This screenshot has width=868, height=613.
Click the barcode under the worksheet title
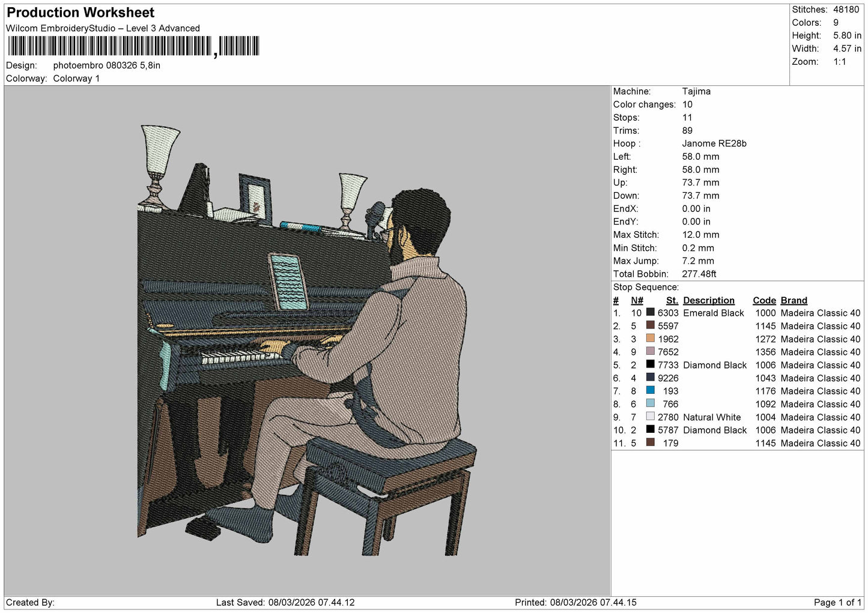click(133, 46)
